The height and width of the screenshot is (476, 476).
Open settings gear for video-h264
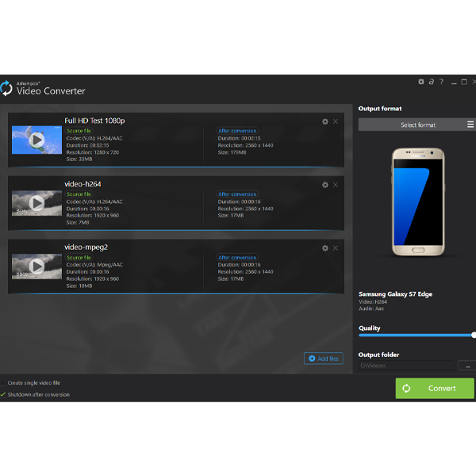click(x=325, y=185)
